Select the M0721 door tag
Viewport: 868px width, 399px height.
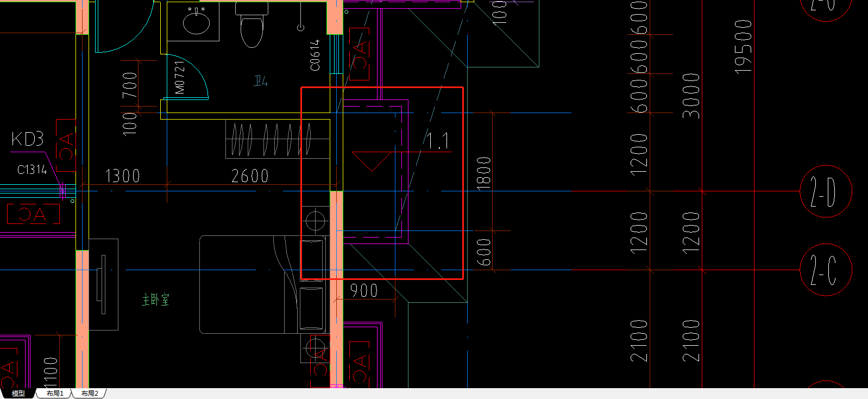pyautogui.click(x=180, y=77)
